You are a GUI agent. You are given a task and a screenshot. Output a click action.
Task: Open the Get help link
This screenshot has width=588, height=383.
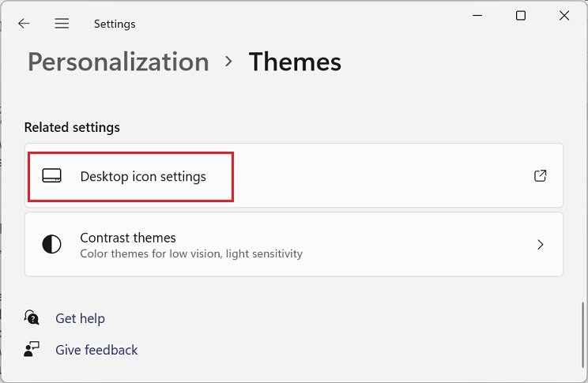(80, 318)
